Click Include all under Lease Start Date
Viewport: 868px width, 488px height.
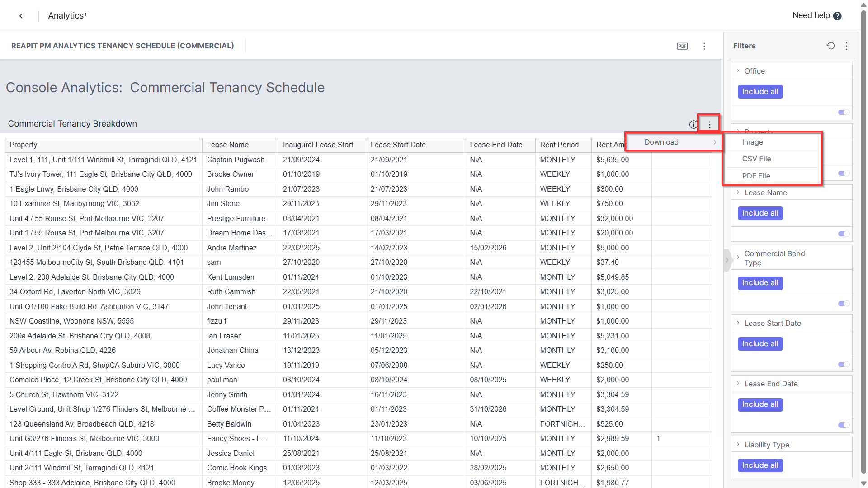tap(760, 344)
